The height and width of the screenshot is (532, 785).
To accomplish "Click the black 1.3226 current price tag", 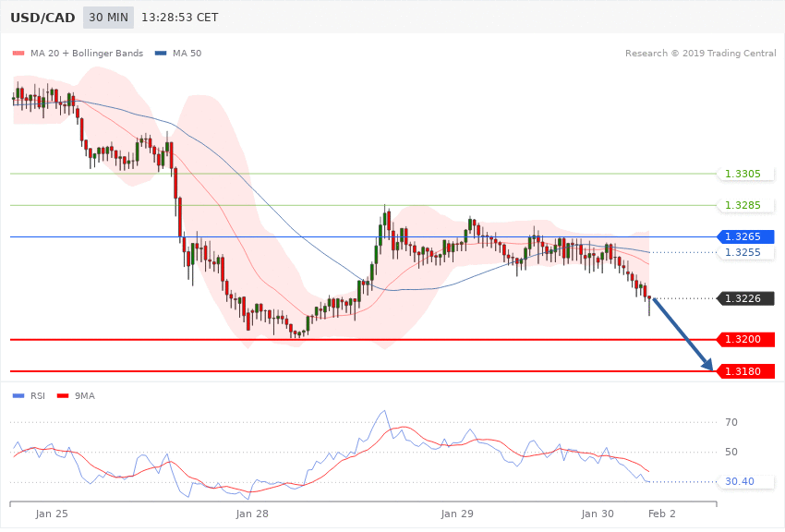I will [x=746, y=298].
